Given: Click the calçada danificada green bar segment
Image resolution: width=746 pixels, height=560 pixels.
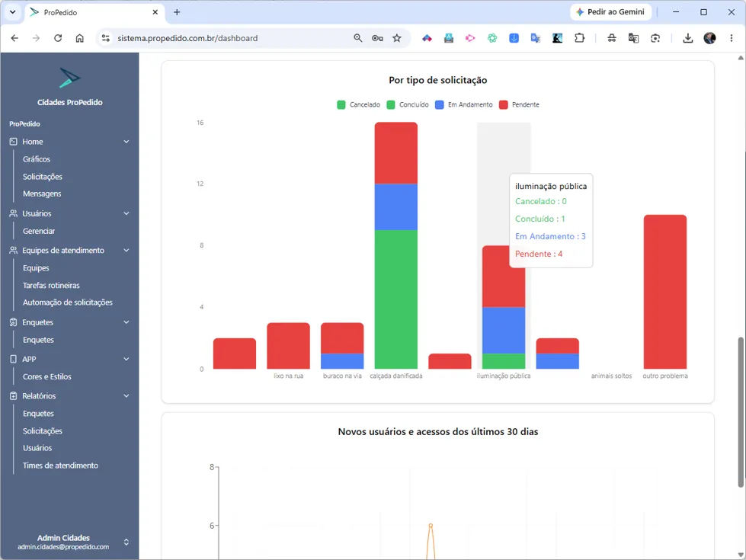Looking at the screenshot, I should 395,299.
